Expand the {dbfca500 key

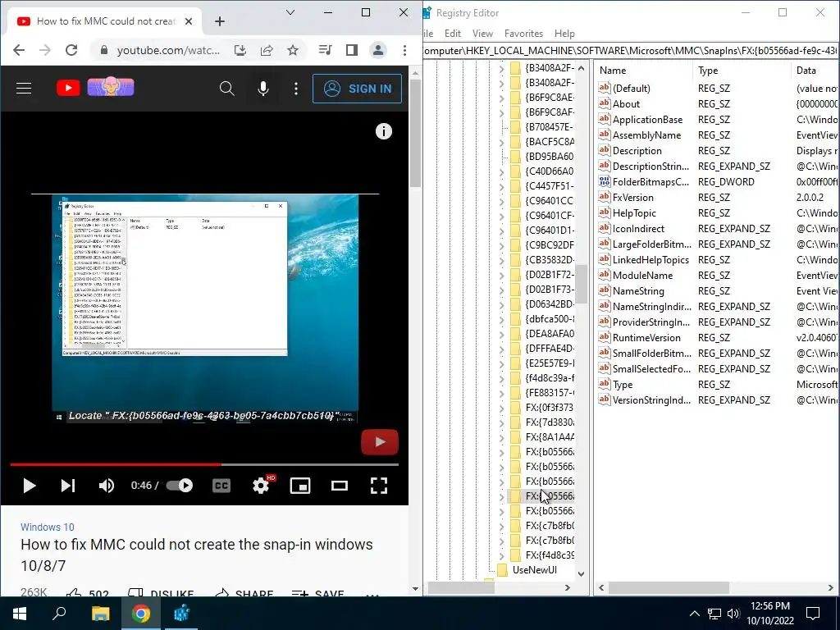pos(501,320)
